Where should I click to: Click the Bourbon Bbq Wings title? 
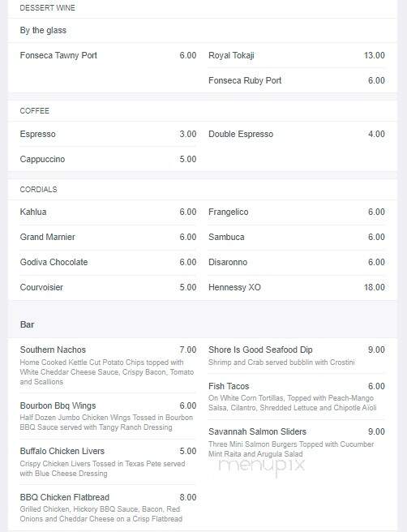58,405
